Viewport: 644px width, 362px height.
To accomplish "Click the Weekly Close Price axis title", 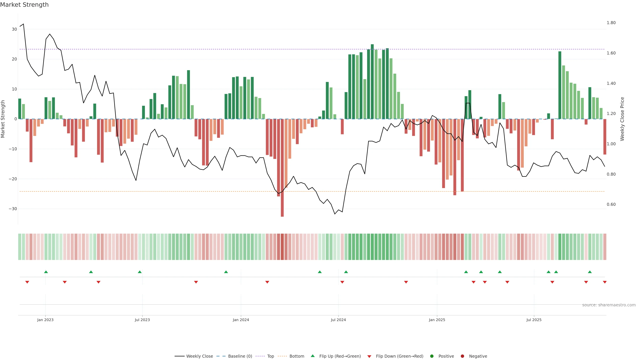I will [x=622, y=119].
